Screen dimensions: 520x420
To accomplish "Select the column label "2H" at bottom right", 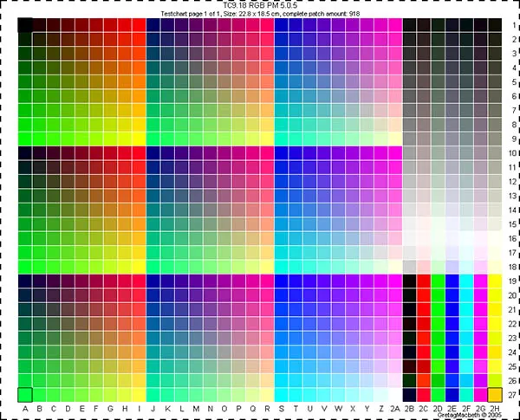I will click(495, 408).
